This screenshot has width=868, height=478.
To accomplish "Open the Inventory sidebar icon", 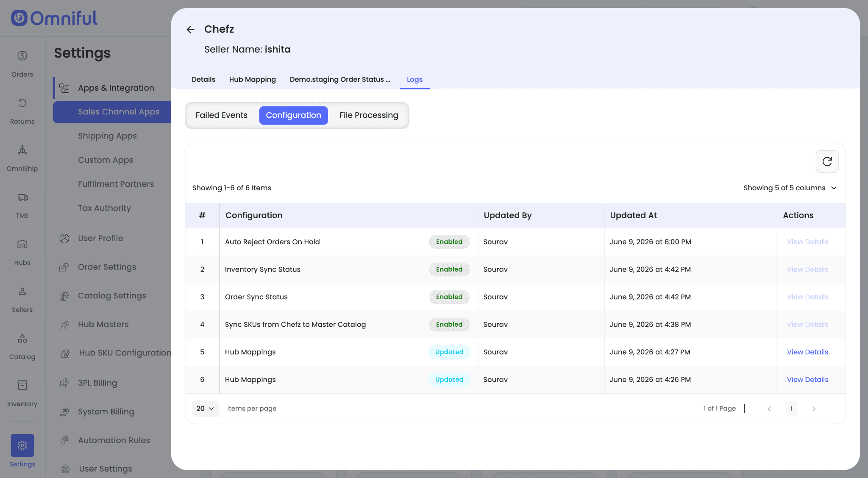I will click(x=22, y=385).
